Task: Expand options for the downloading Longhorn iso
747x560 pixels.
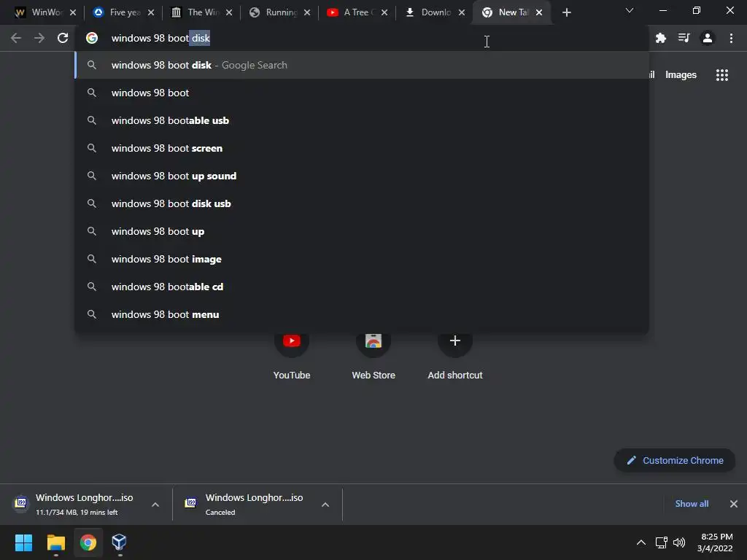Action: (155, 505)
